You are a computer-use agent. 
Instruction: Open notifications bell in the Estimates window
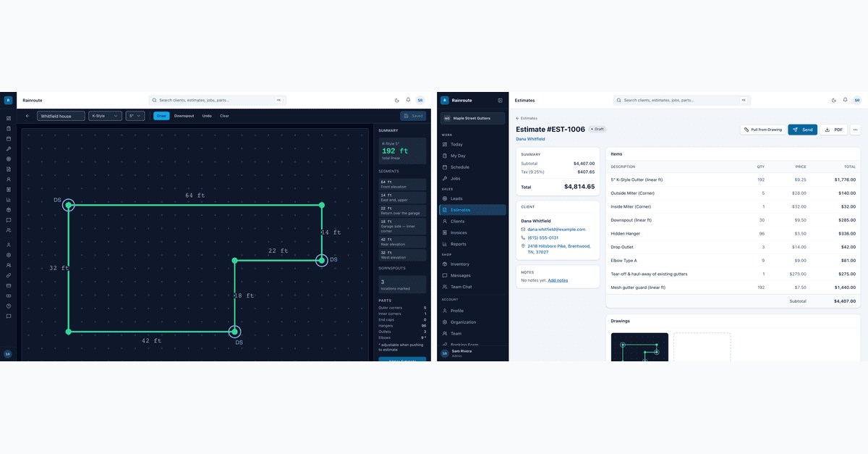845,100
